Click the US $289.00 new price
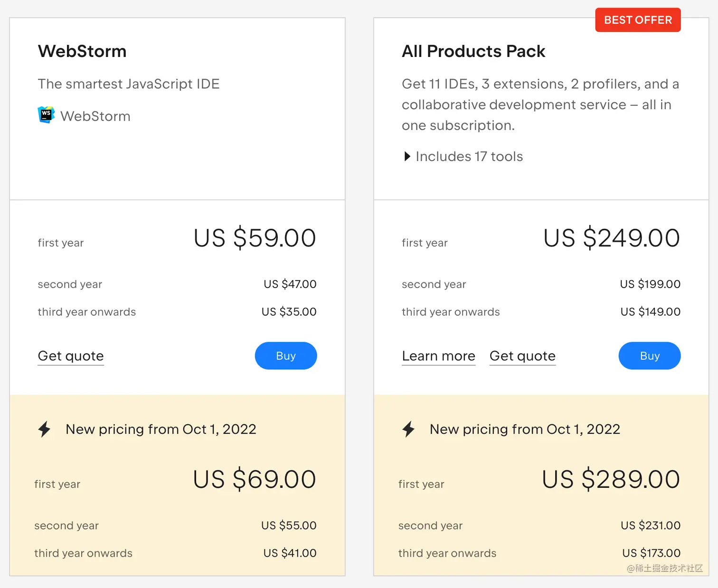The image size is (718, 588). point(611,479)
